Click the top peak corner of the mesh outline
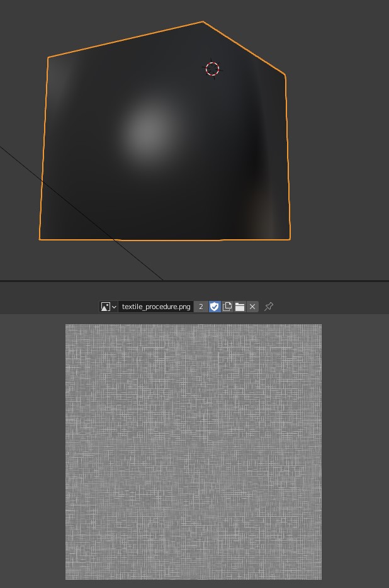This screenshot has width=389, height=588. point(203,22)
